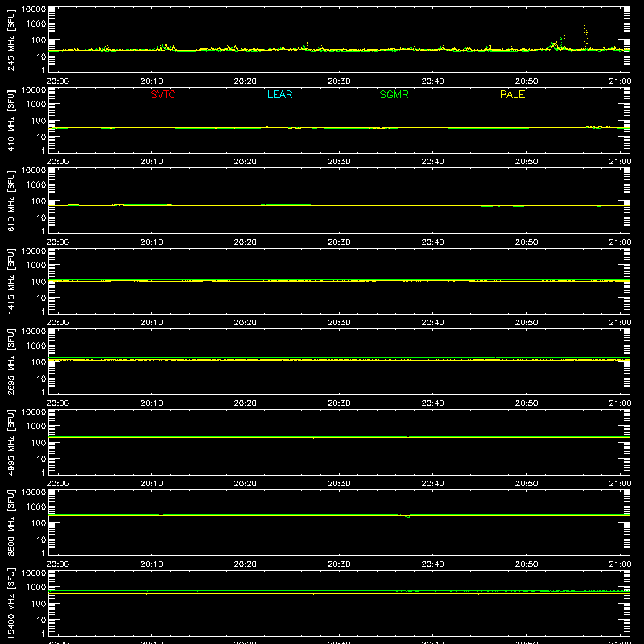Click 20:00 time label below 610 MHz panel
Screen dimensions: 644x644
point(58,242)
